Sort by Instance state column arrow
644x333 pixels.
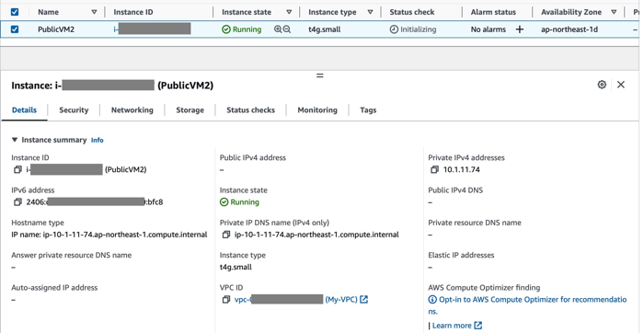tap(289, 12)
